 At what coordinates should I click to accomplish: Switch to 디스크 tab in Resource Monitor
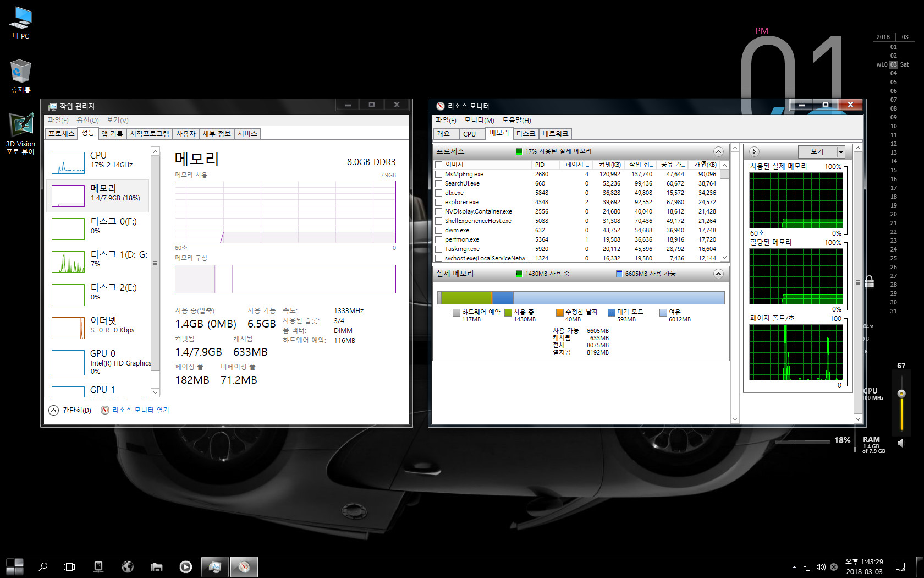click(x=526, y=134)
